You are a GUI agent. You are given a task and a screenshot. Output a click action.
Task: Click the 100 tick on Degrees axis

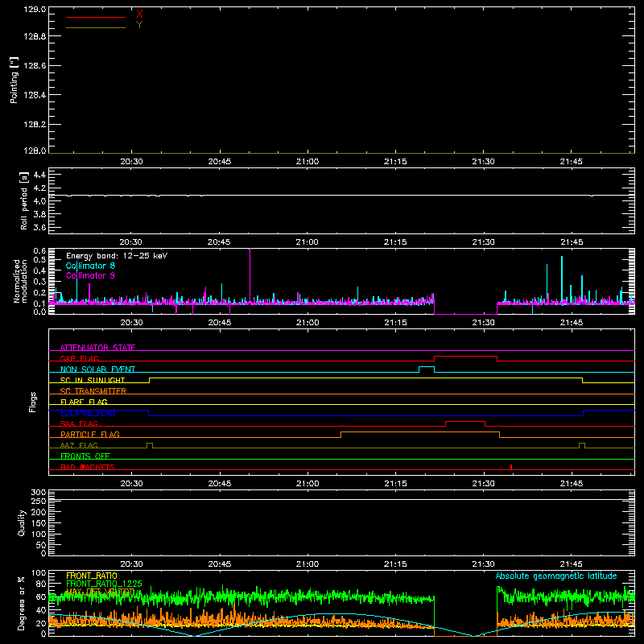[39, 573]
